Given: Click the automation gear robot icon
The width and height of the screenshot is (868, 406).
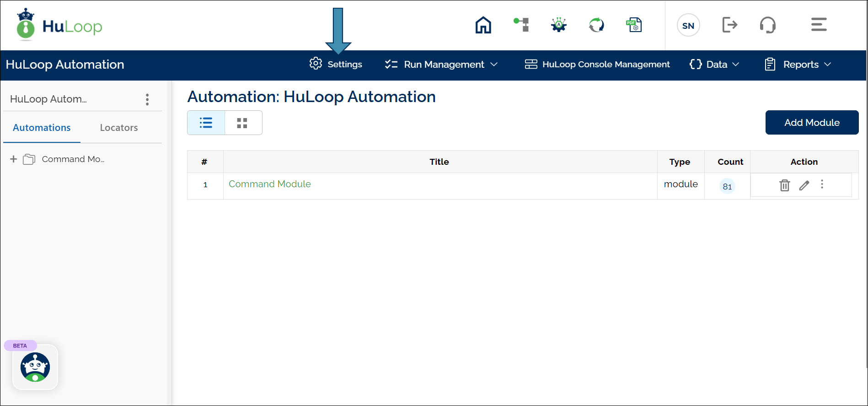Looking at the screenshot, I should pyautogui.click(x=558, y=25).
